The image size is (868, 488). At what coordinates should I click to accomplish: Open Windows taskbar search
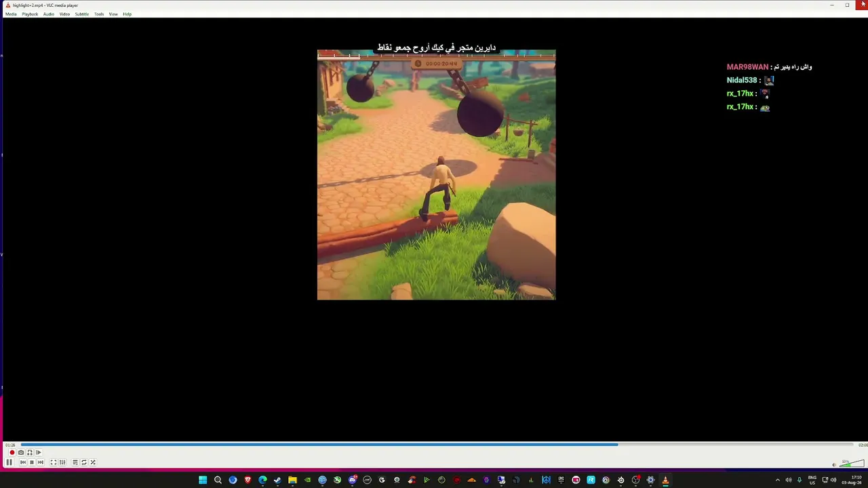218,480
